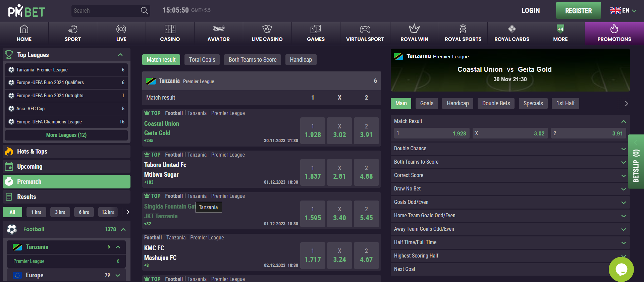Open Premier League under Tanzania
This screenshot has width=644, height=282.
coord(66,261)
